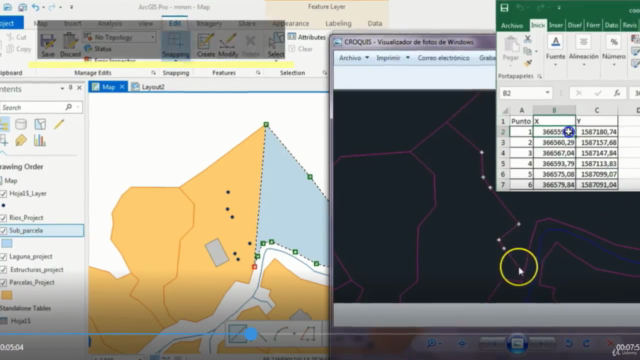Image resolution: width=640 pixels, height=360 pixels.
Task: Click List By Charts bar icon
Action: pyautogui.click(x=40, y=141)
